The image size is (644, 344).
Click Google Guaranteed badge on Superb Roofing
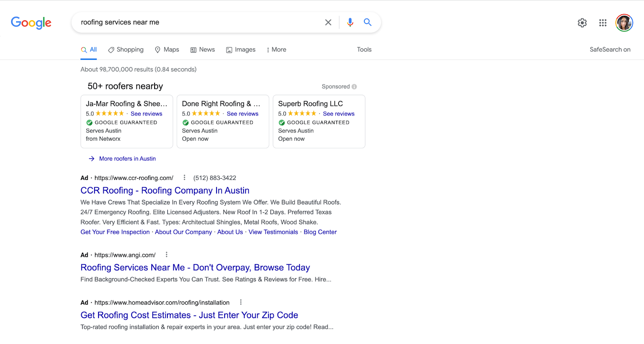tap(314, 122)
